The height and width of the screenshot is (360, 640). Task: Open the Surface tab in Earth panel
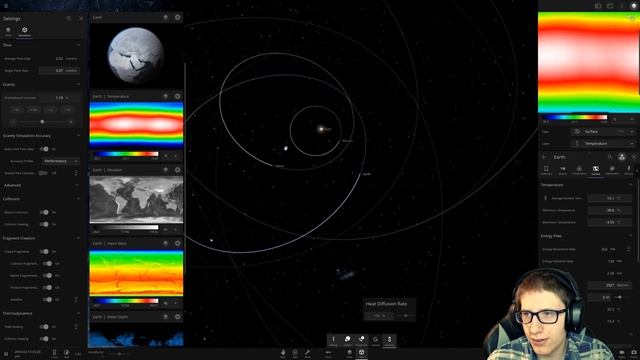coord(596,170)
